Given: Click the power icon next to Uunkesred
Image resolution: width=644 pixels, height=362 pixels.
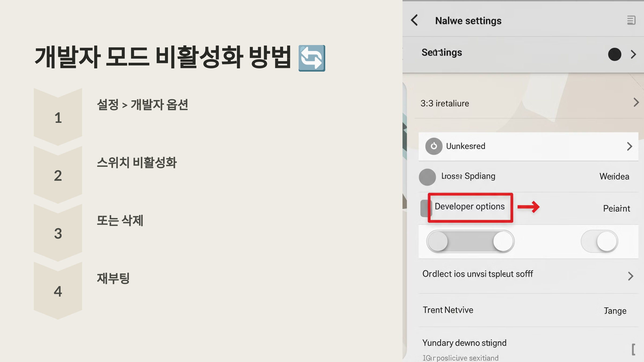Looking at the screenshot, I should 434,146.
